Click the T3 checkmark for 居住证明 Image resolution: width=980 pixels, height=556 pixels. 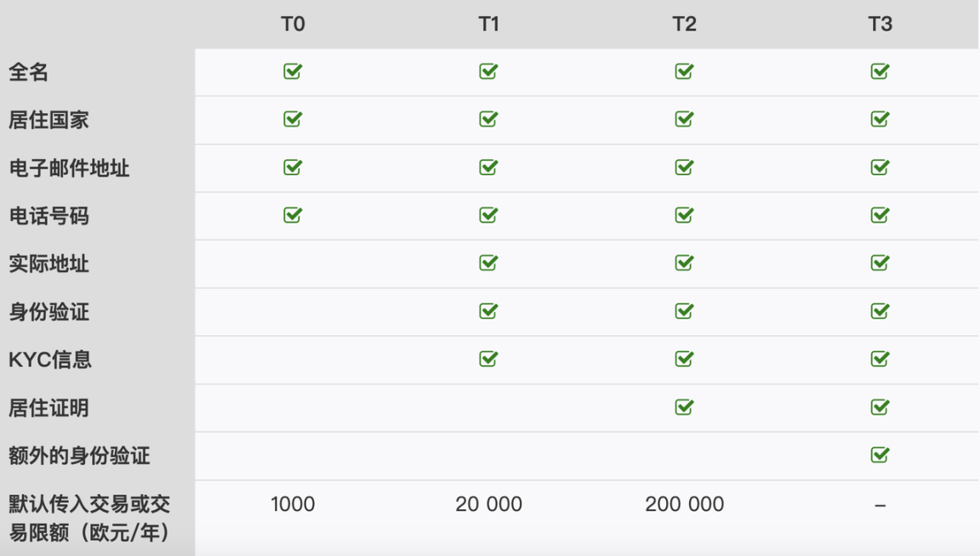880,407
